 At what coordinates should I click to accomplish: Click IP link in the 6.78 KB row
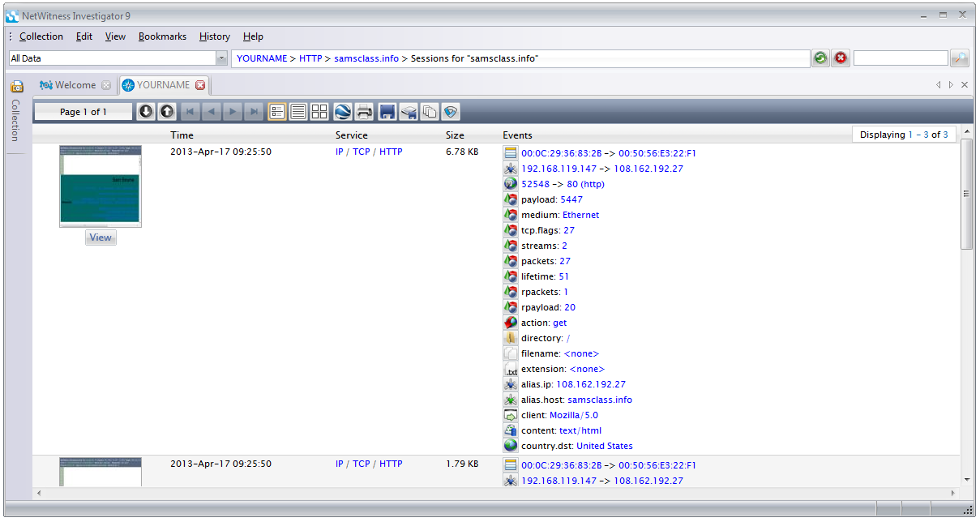[x=340, y=152]
